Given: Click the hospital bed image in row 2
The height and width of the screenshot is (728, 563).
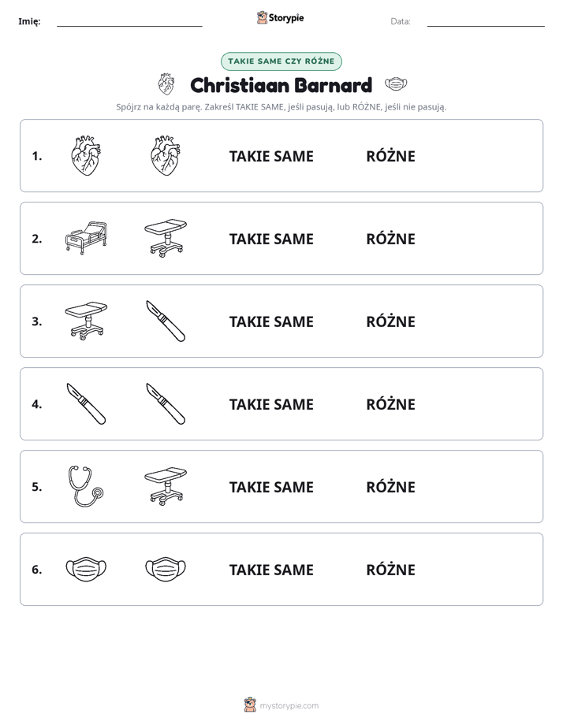Looking at the screenshot, I should [x=86, y=238].
